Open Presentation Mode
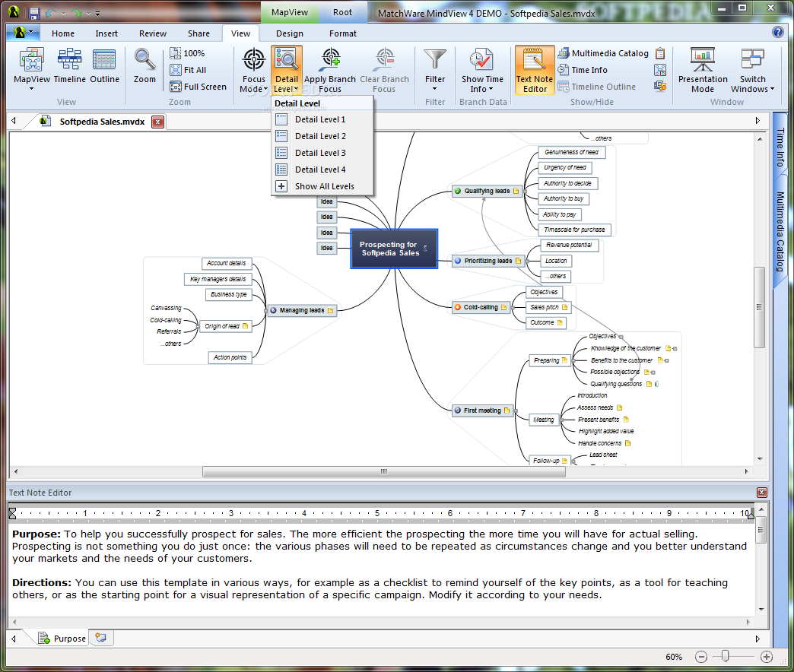The width and height of the screenshot is (794, 672). [x=703, y=71]
